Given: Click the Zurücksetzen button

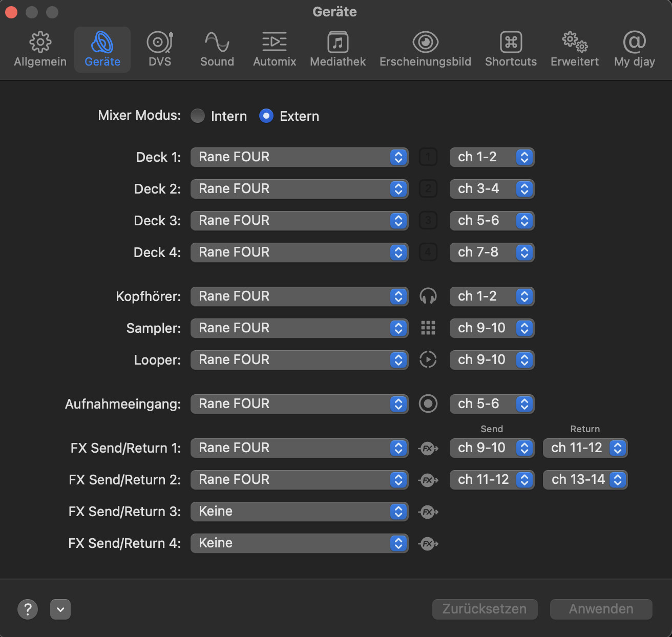Looking at the screenshot, I should (x=485, y=609).
